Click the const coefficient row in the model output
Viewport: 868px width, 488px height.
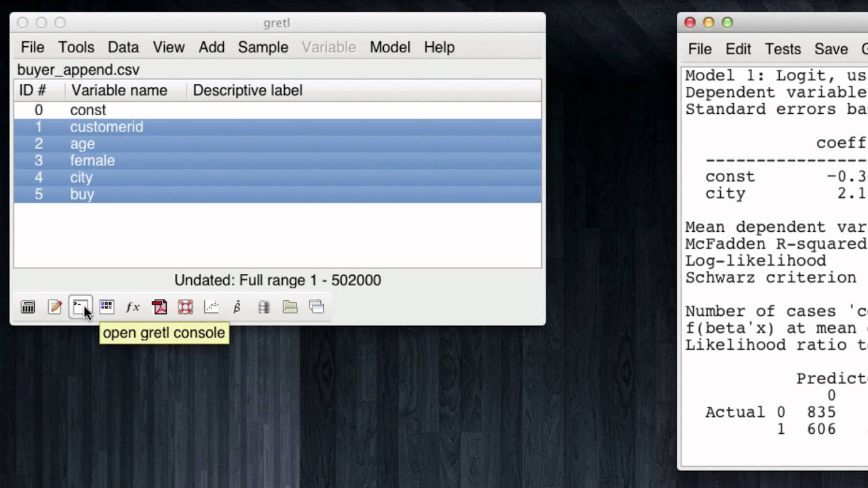pos(786,176)
